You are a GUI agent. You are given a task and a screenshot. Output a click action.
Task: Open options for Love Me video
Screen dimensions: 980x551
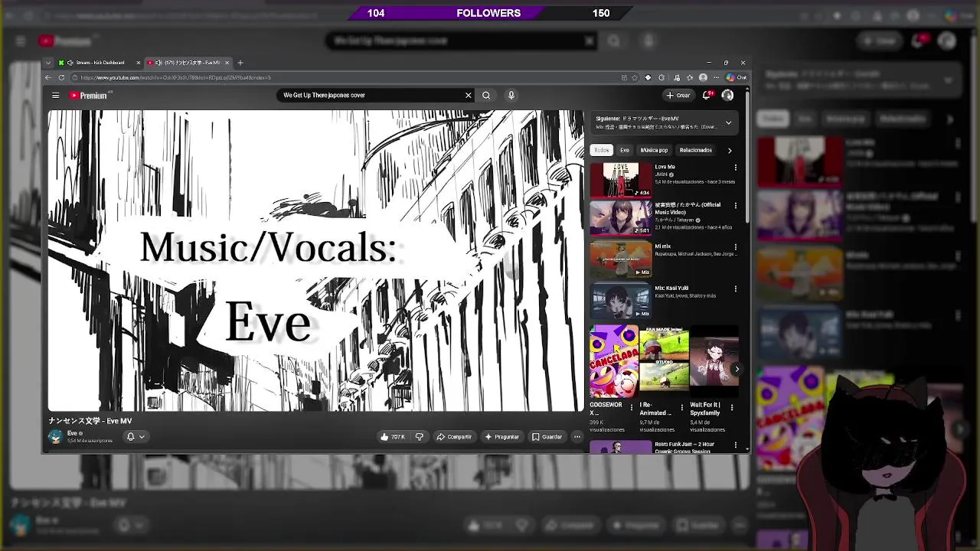pos(736,168)
